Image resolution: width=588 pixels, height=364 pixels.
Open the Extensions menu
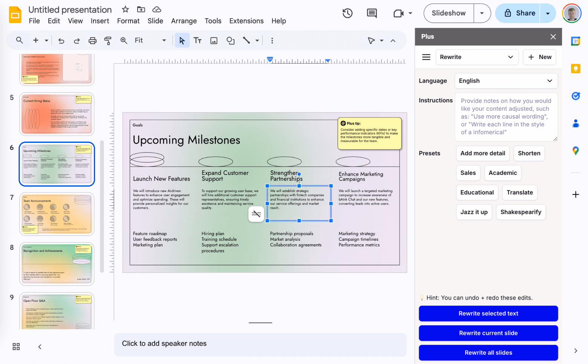247,21
